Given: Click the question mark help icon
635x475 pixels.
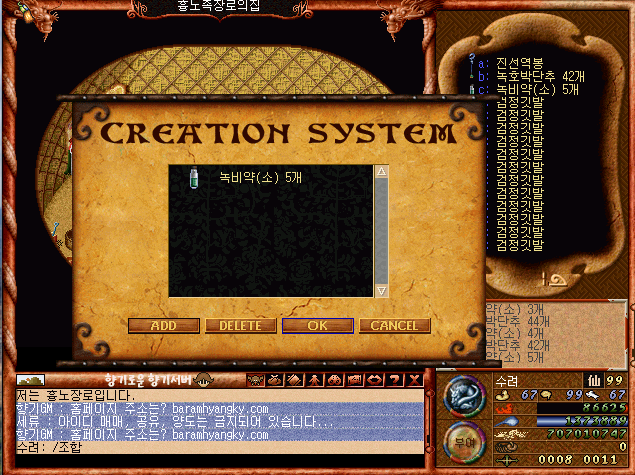Looking at the screenshot, I should (391, 380).
